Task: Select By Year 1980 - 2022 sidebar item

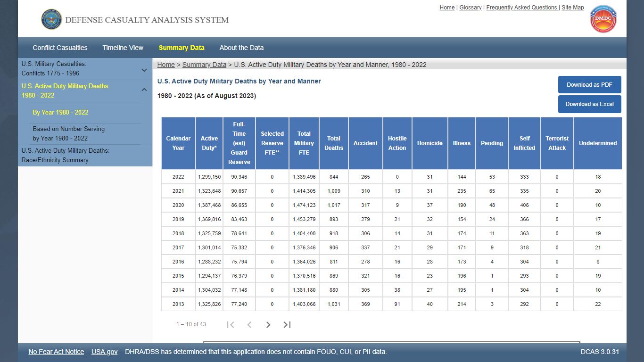Action: [60, 112]
